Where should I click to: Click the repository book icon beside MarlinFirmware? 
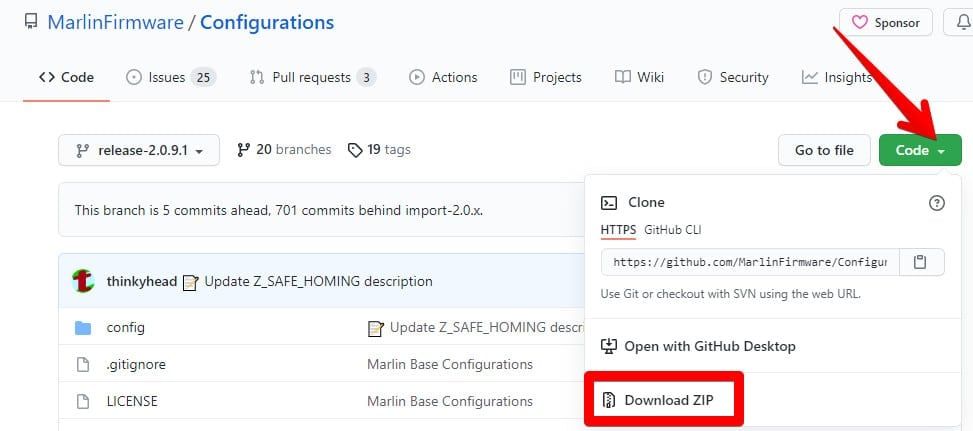click(31, 22)
